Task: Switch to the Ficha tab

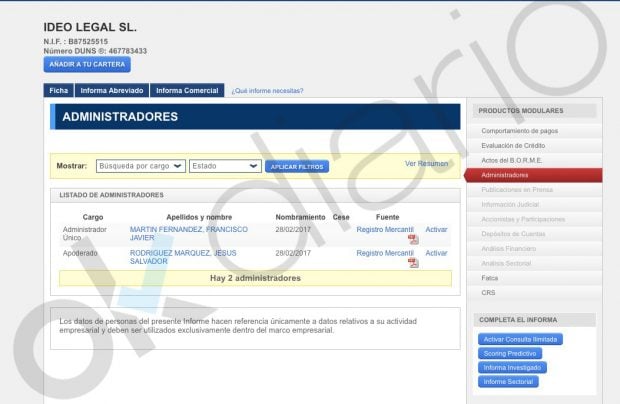Action: 59,91
